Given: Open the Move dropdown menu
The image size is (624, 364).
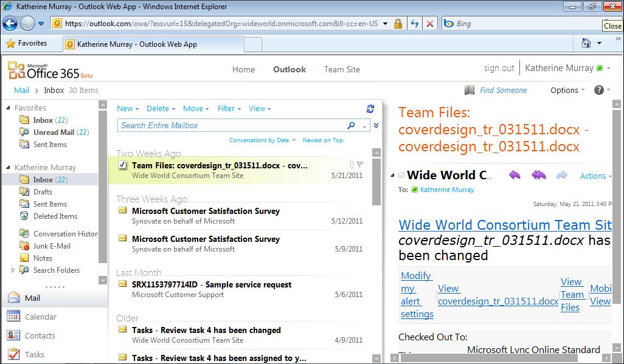Looking at the screenshot, I should coord(196,109).
